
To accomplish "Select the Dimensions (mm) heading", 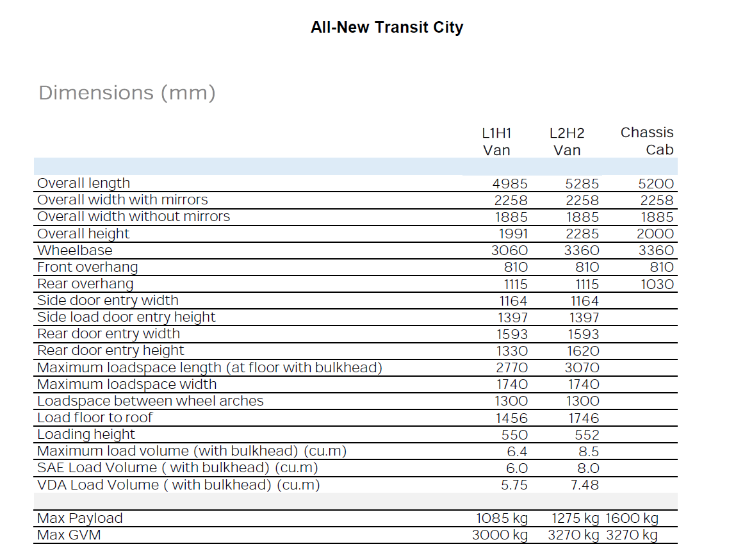I will click(x=126, y=93).
